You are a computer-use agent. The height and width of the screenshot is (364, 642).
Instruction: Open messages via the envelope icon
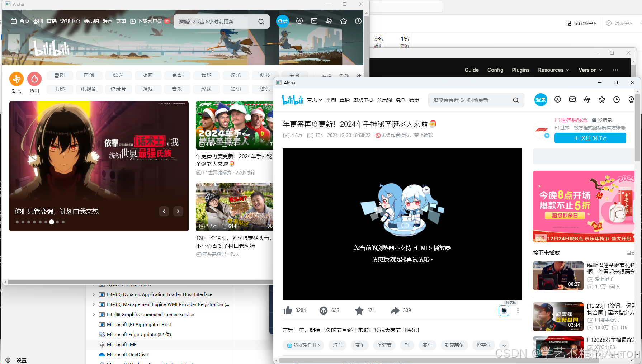(x=572, y=100)
